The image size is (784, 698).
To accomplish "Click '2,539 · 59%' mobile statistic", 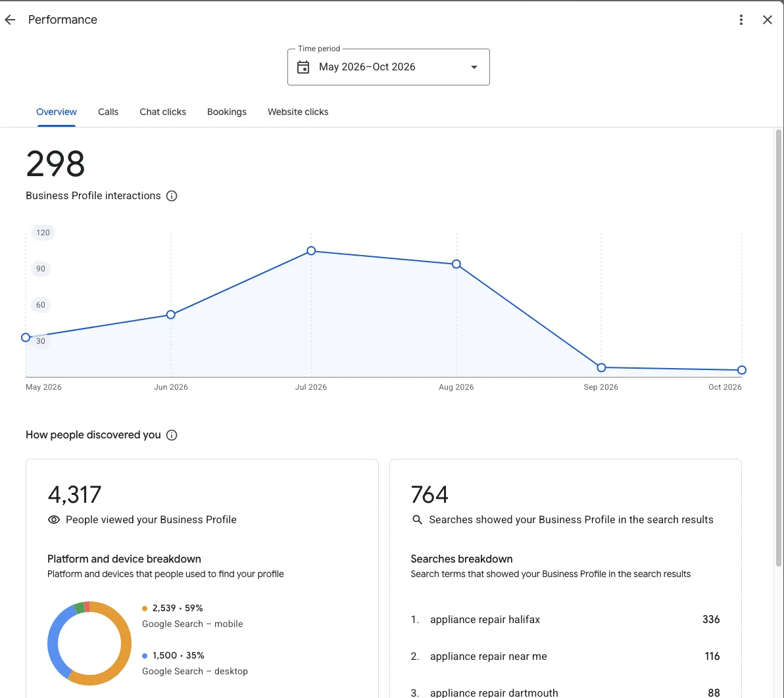I will 178,608.
